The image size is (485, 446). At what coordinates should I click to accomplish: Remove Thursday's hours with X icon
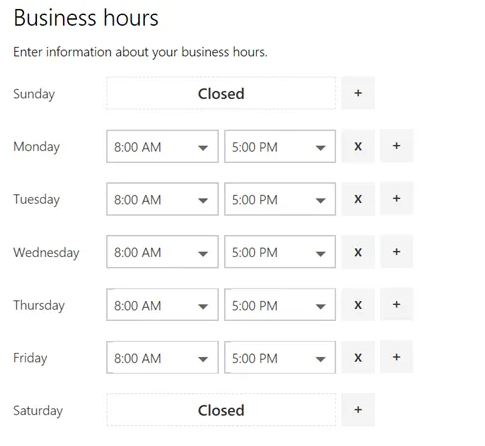coord(358,304)
